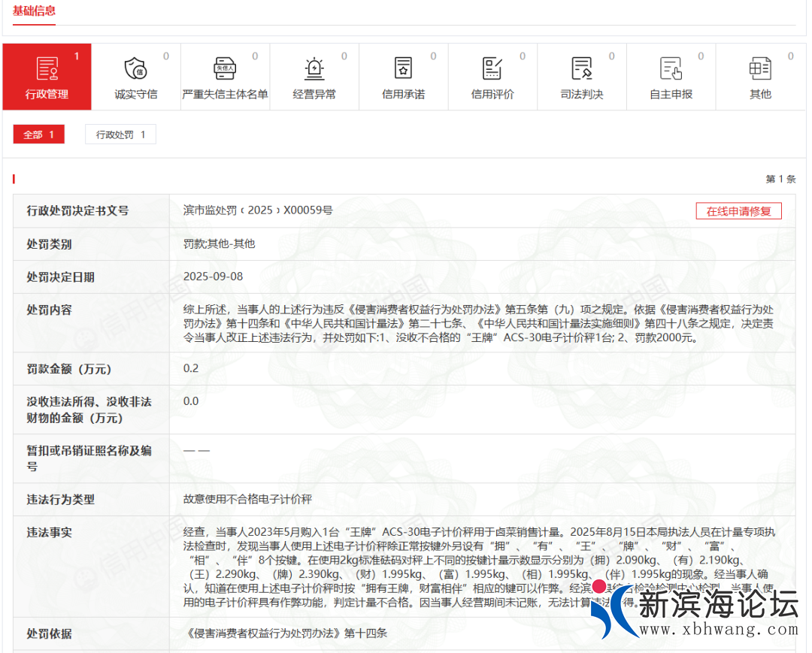Click the 故意使用不合格电子计价秤 text
Image resolution: width=812 pixels, height=653 pixels.
coord(247,499)
